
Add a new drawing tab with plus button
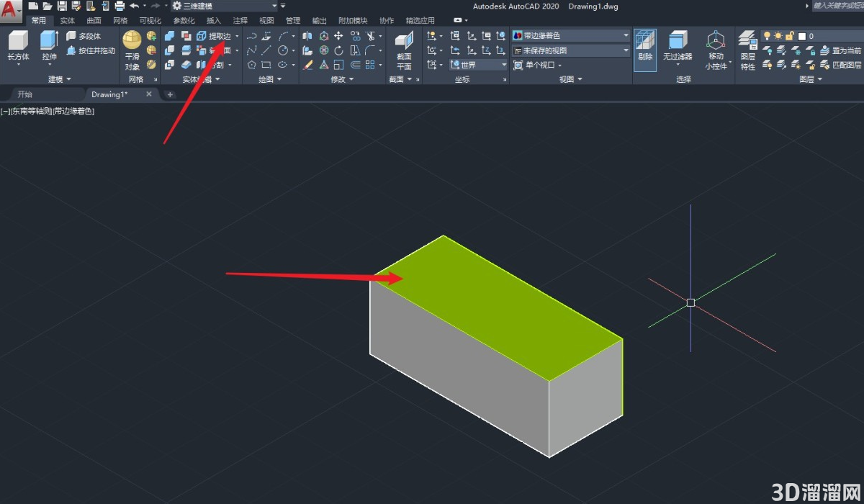click(170, 94)
